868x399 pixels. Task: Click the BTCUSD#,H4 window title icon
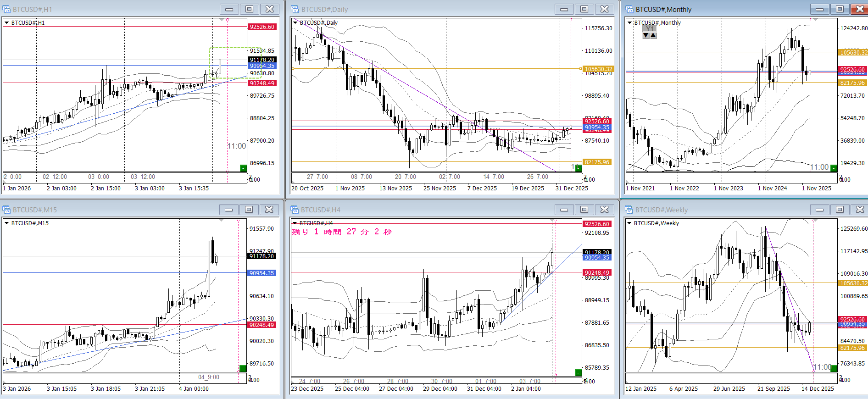[x=295, y=210]
